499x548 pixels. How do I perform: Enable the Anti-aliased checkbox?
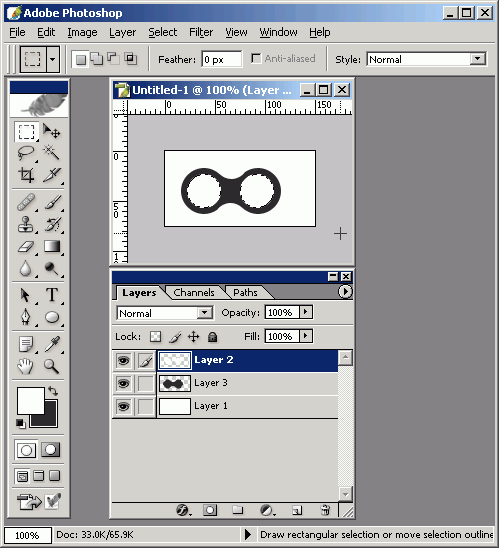(256, 58)
